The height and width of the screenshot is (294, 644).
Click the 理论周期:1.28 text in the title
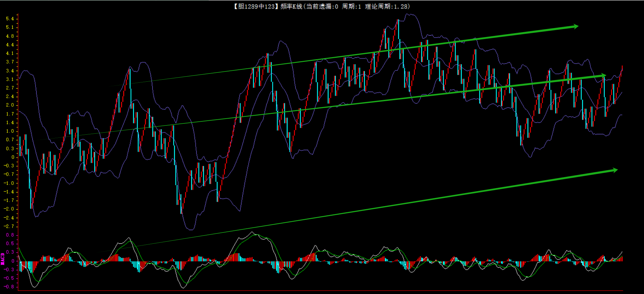pyautogui.click(x=387, y=6)
